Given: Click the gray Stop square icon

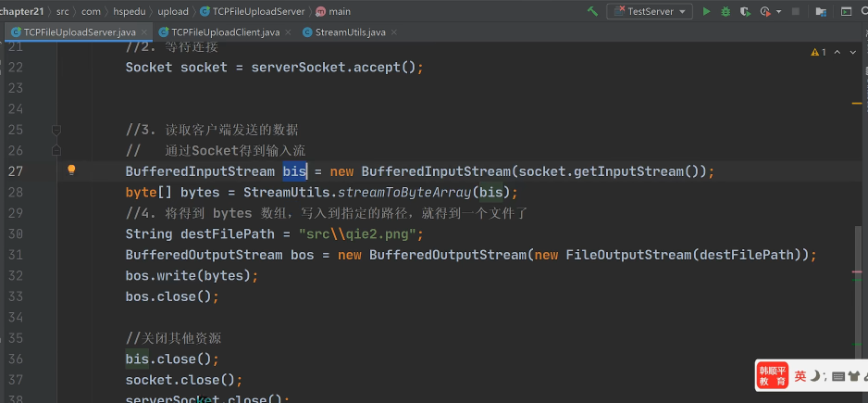Looking at the screenshot, I should pyautogui.click(x=796, y=11).
